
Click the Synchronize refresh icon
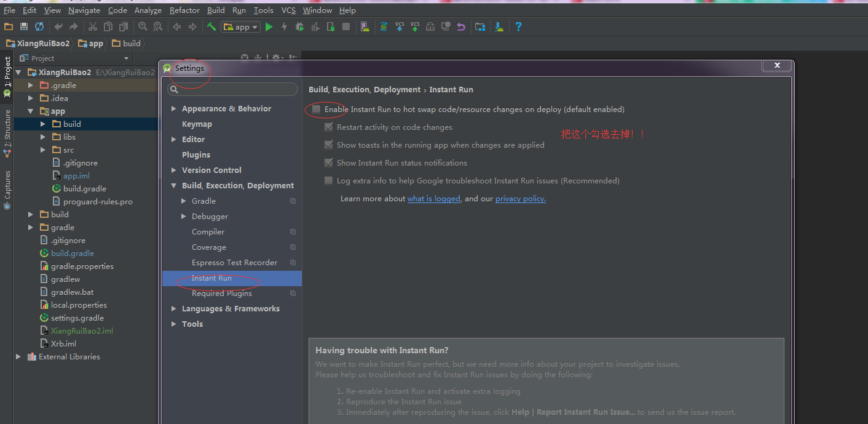(39, 26)
